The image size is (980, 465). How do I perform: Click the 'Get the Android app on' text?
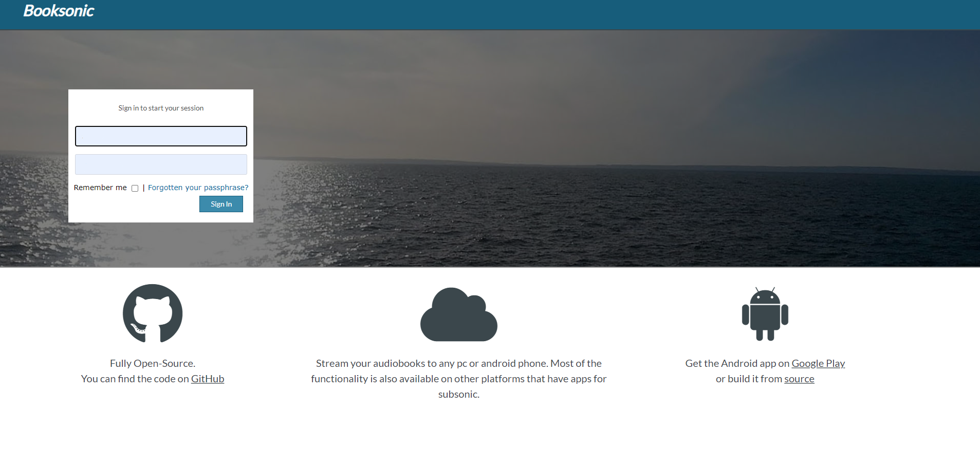coord(737,363)
